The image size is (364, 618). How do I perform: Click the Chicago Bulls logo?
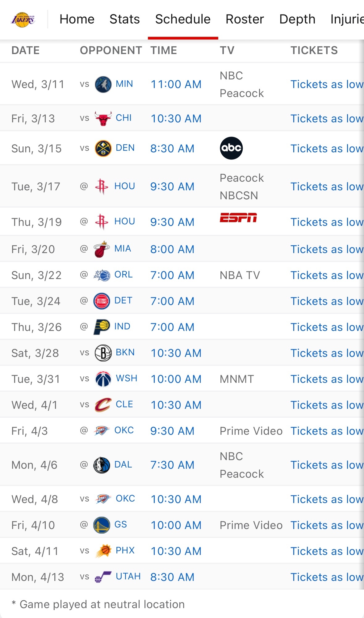[x=103, y=118]
